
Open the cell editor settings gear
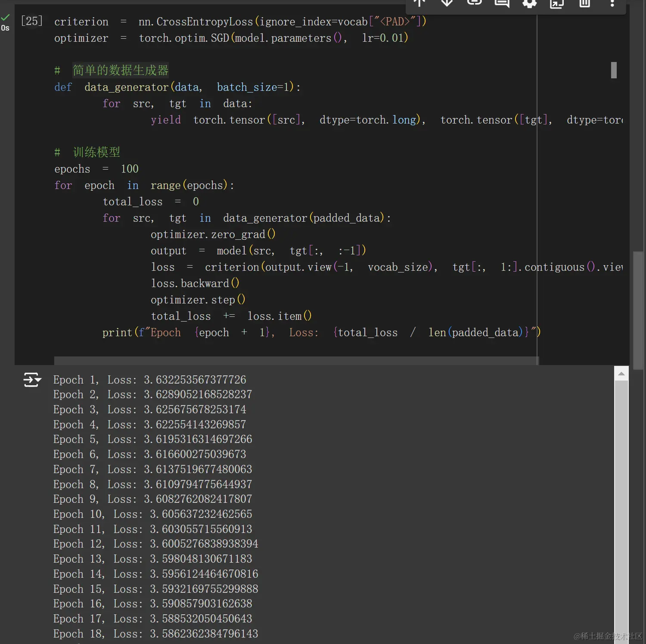[x=529, y=3]
